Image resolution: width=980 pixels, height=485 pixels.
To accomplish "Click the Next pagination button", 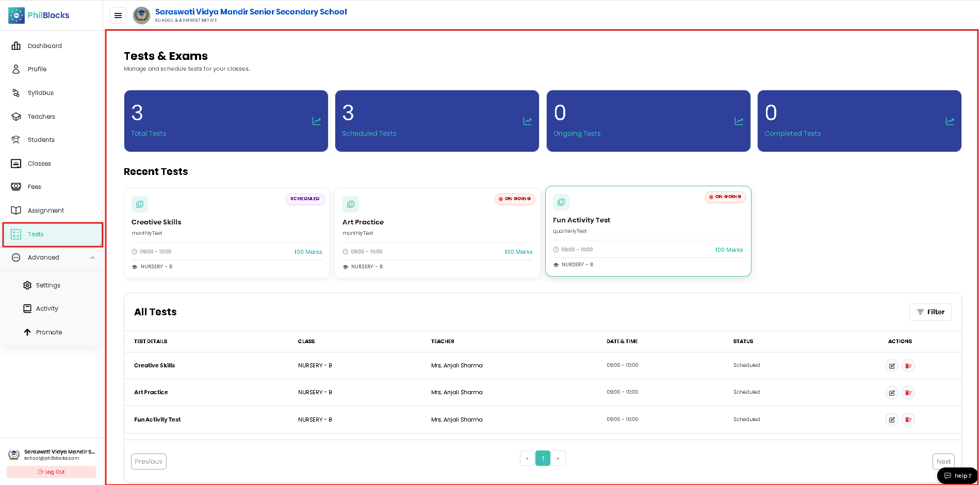I will (x=943, y=462).
